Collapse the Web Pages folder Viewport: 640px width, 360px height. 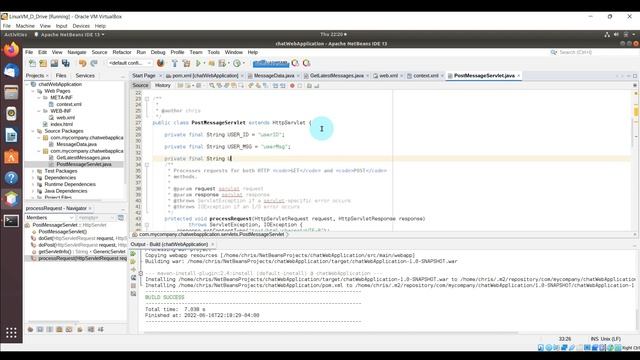tap(33, 91)
